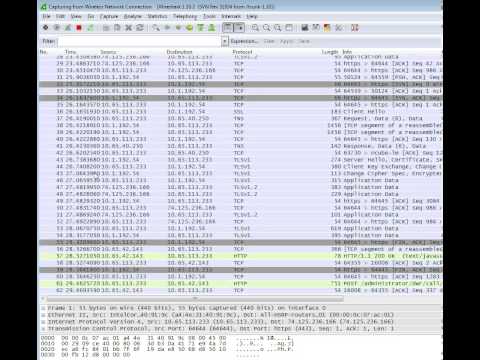Edit capture filters toolbar icon
This screenshot has width=480, height=360.
tap(305, 28)
